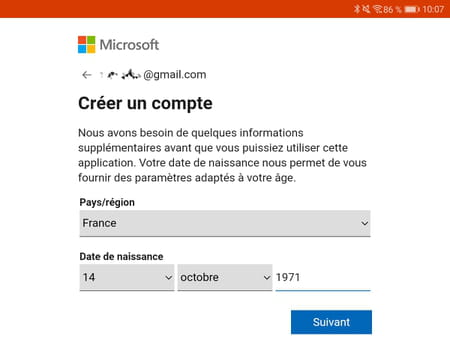Tap the battery icon in status bar
Image resolution: width=450 pixels, height=360 pixels.
click(x=412, y=9)
